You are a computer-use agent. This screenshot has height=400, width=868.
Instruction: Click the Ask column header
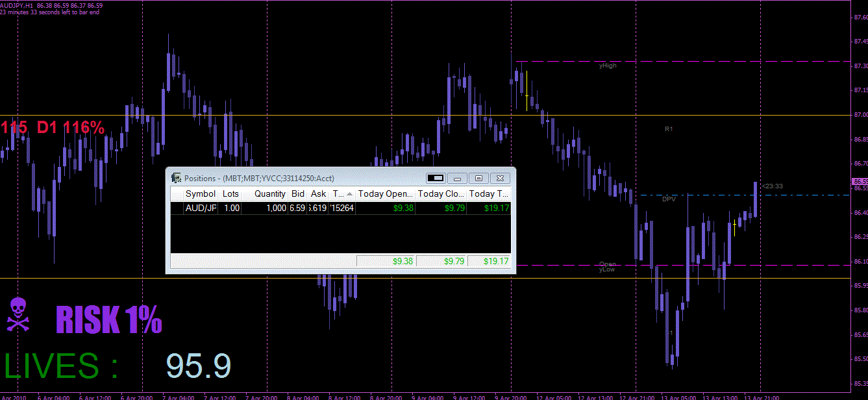318,194
